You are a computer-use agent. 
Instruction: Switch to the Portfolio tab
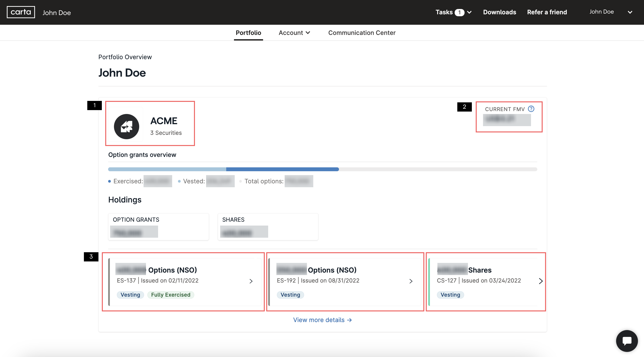click(x=248, y=33)
